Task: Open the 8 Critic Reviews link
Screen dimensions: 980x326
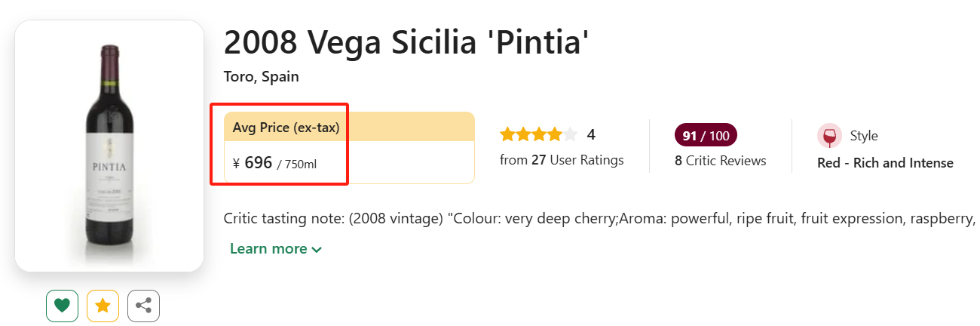Action: (721, 161)
